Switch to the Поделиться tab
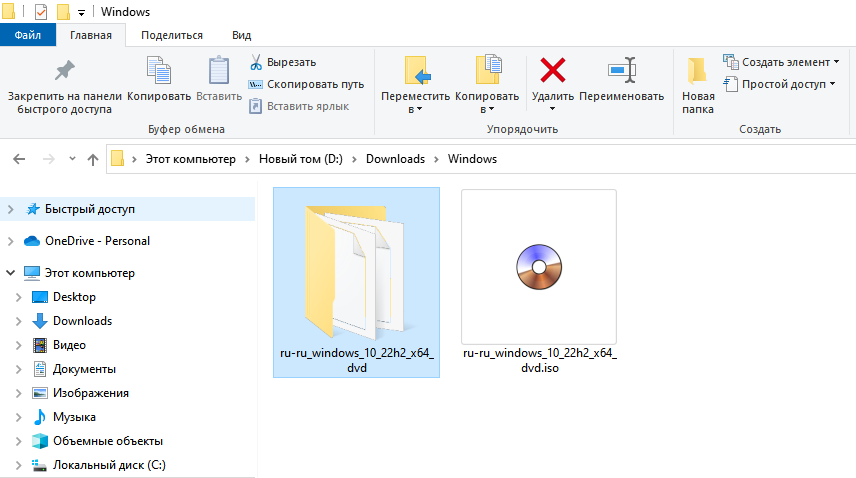The width and height of the screenshot is (856, 478). (x=172, y=35)
